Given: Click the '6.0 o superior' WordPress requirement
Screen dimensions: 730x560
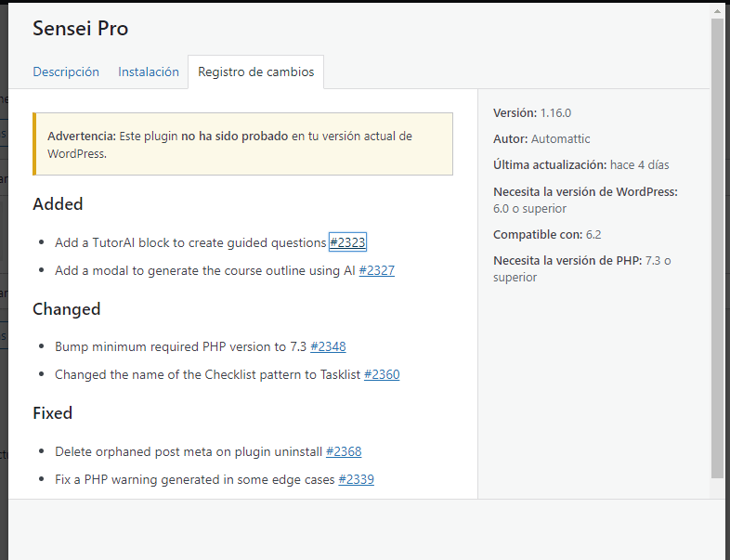Looking at the screenshot, I should point(529,209).
